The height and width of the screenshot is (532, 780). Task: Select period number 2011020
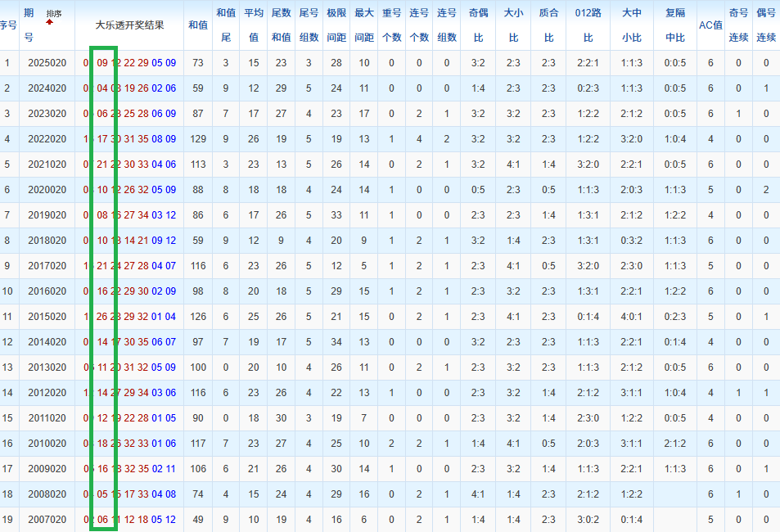(x=47, y=418)
